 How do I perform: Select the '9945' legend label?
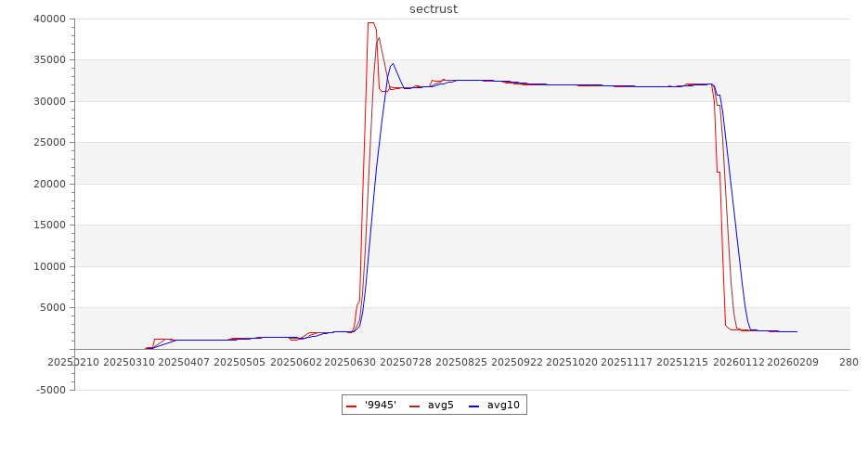pyautogui.click(x=381, y=406)
